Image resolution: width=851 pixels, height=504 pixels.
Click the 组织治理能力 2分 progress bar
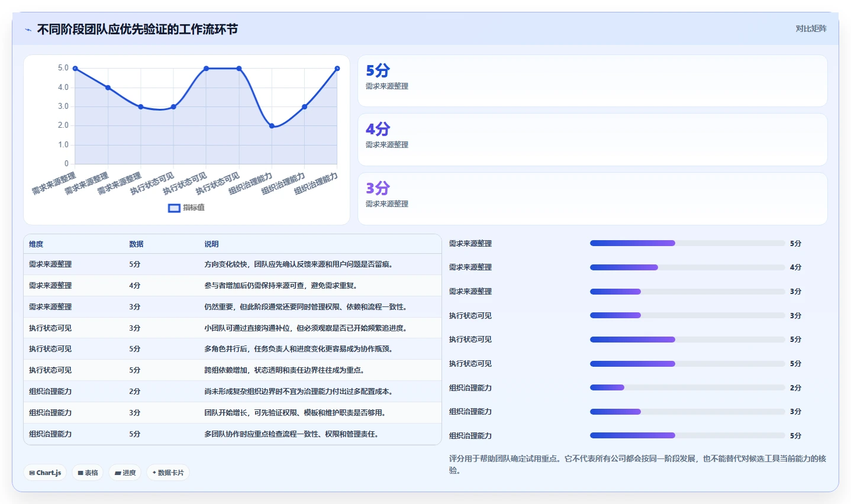coord(687,387)
